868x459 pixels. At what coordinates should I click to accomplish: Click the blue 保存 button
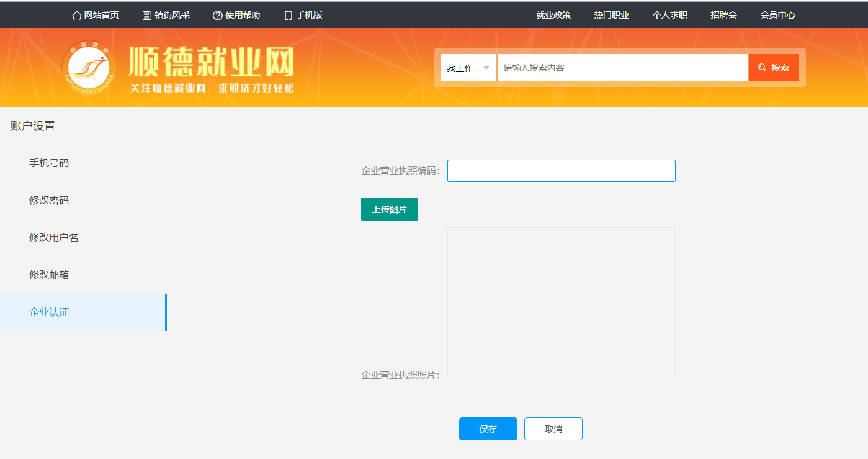tap(488, 429)
